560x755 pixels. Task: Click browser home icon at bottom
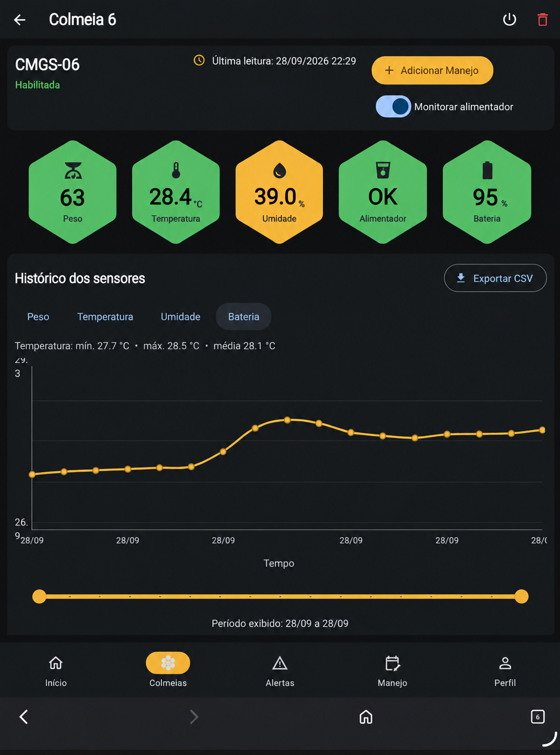(x=366, y=717)
